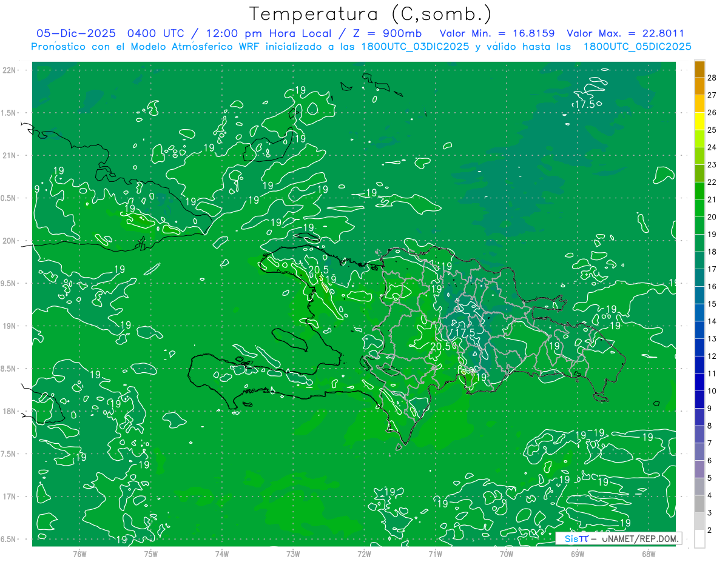Click the gray color bar segment between 3 and 4
Viewport: 728px width, 562px height.
(x=699, y=504)
